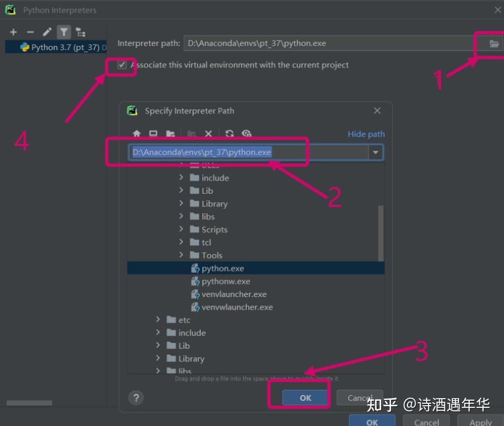Open help question mark button
Viewport: 504px width, 426px height.
pyautogui.click(x=136, y=398)
